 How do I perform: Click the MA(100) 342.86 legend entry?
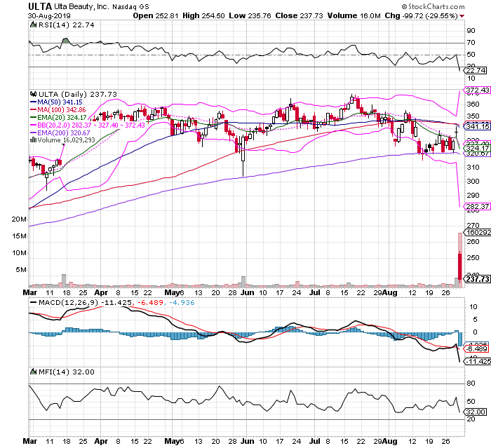coord(58,110)
